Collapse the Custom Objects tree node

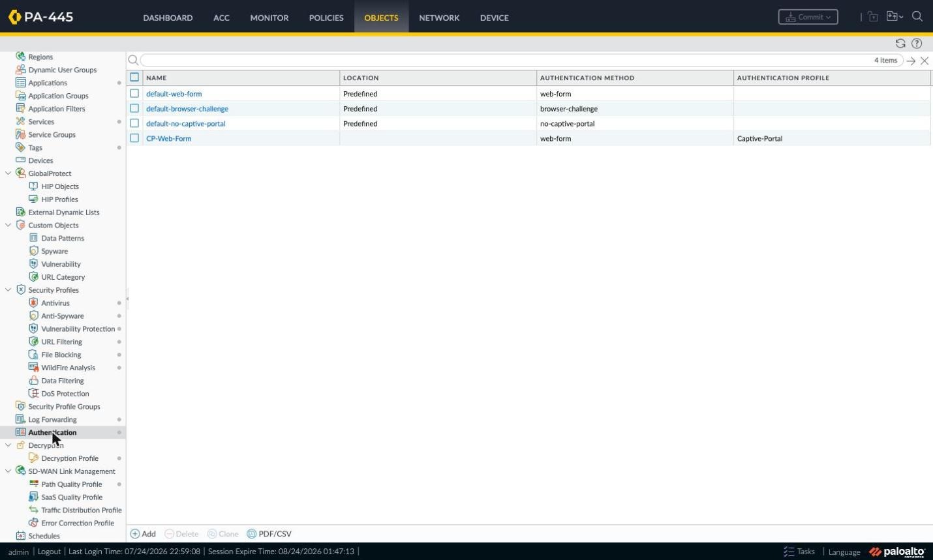[x=8, y=226]
